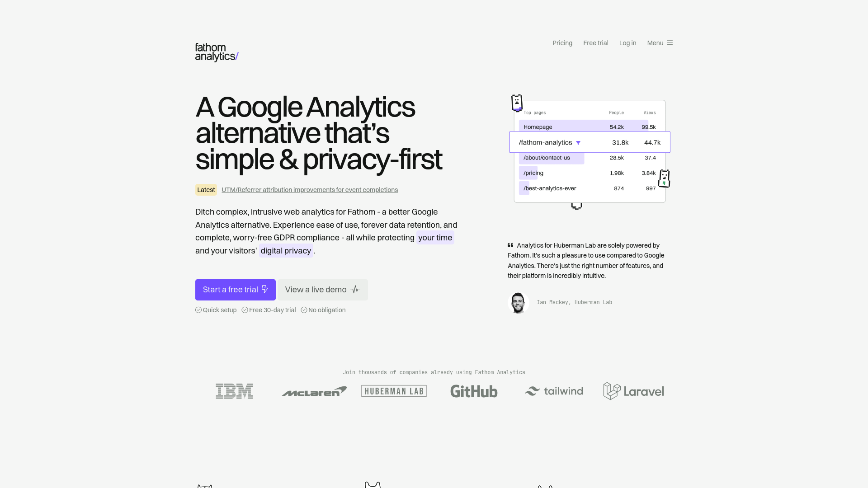Image resolution: width=868 pixels, height=488 pixels.
Task: Click the Log in menu item
Action: 628,43
